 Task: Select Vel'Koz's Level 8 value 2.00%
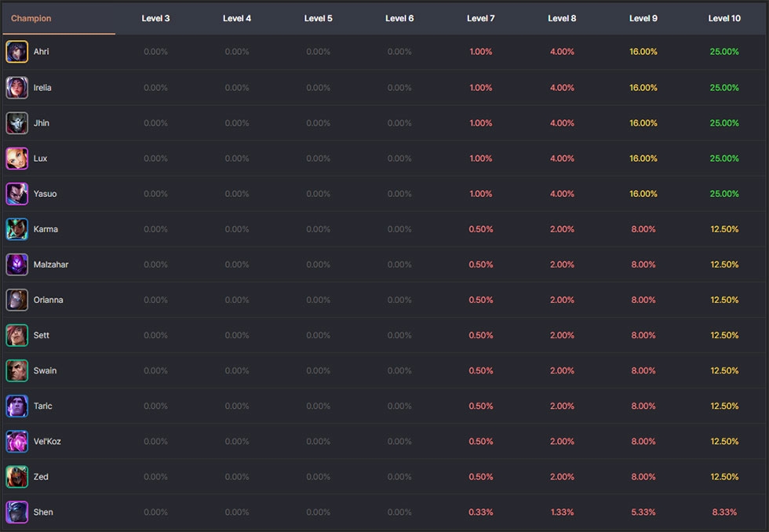(x=562, y=441)
